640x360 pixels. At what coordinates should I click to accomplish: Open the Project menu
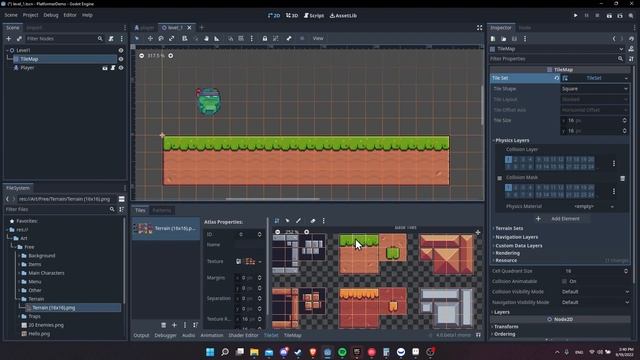click(x=30, y=15)
